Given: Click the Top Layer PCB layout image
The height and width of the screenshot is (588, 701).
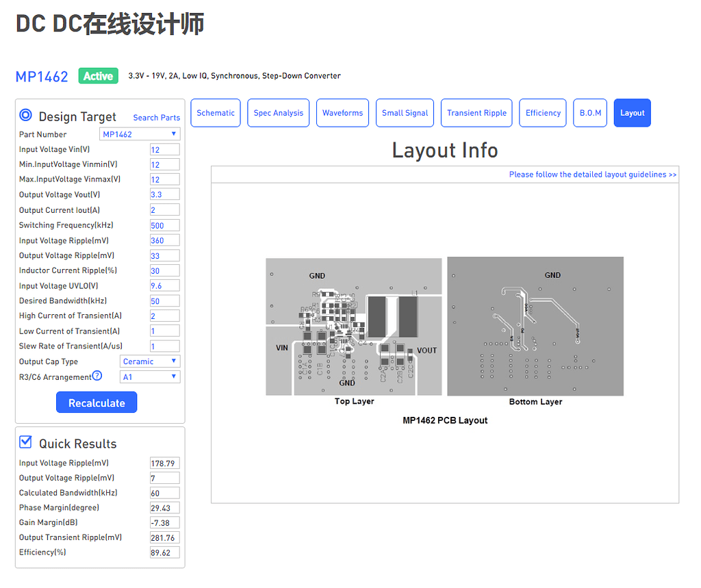Looking at the screenshot, I should pos(353,326).
